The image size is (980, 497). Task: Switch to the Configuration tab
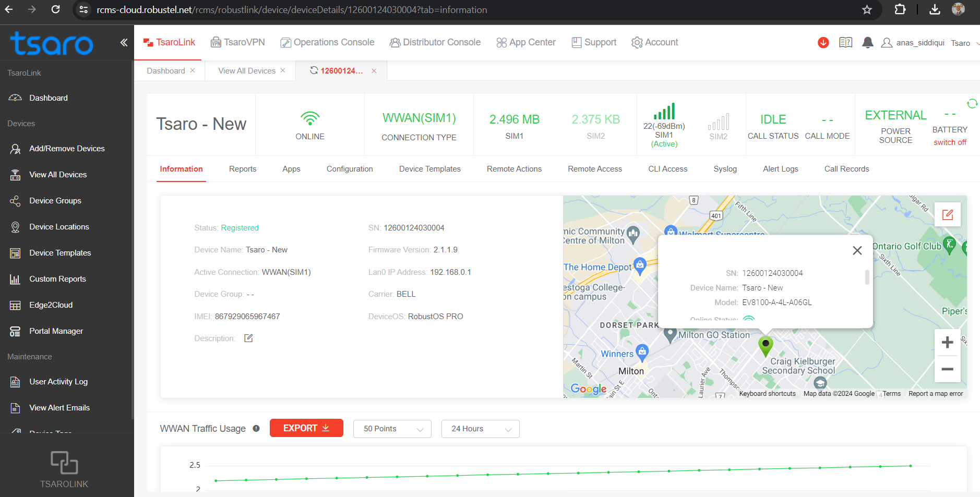click(350, 169)
